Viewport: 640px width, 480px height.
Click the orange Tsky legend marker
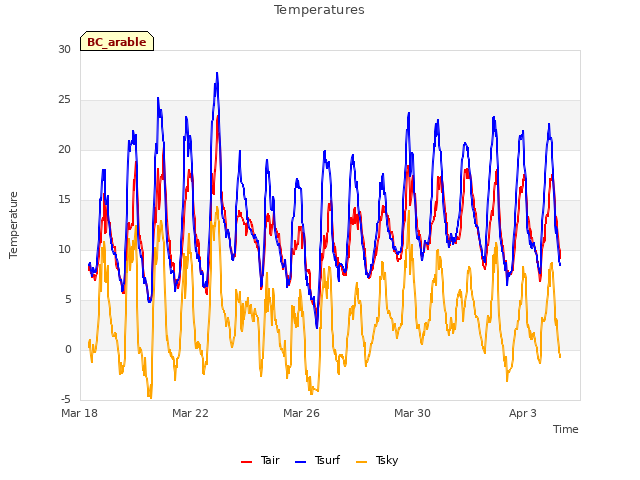362,462
